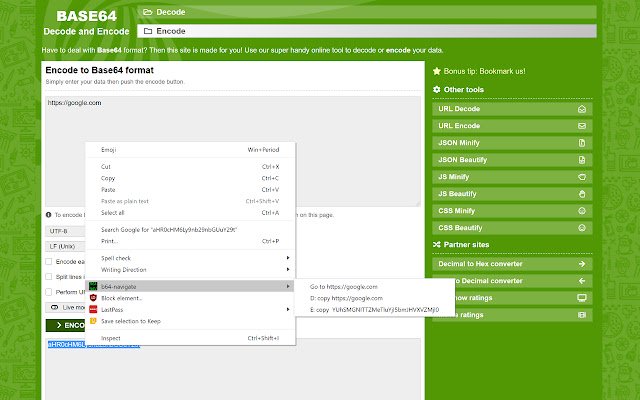Switch to the Decode tab
The width and height of the screenshot is (640, 400).
pyautogui.click(x=367, y=12)
